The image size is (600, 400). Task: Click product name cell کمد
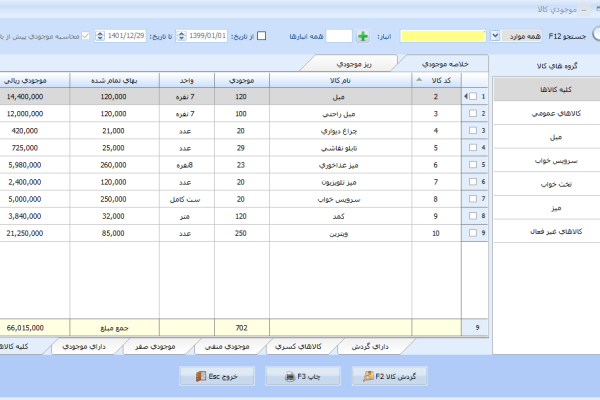click(339, 216)
